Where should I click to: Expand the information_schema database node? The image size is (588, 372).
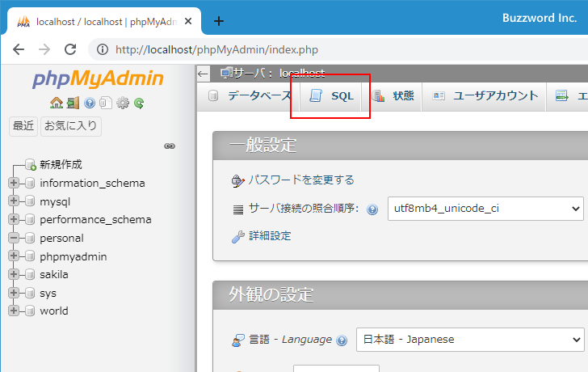click(x=14, y=183)
